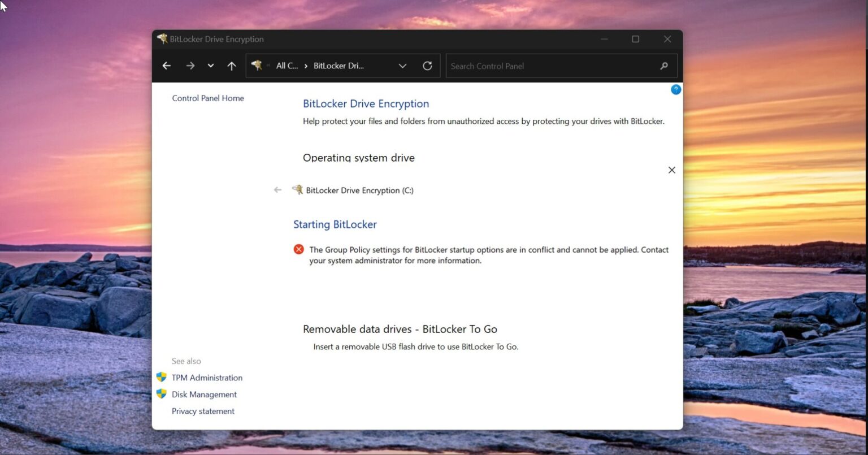868x455 pixels.
Task: Click inside the Search Control Panel field
Action: click(537, 66)
